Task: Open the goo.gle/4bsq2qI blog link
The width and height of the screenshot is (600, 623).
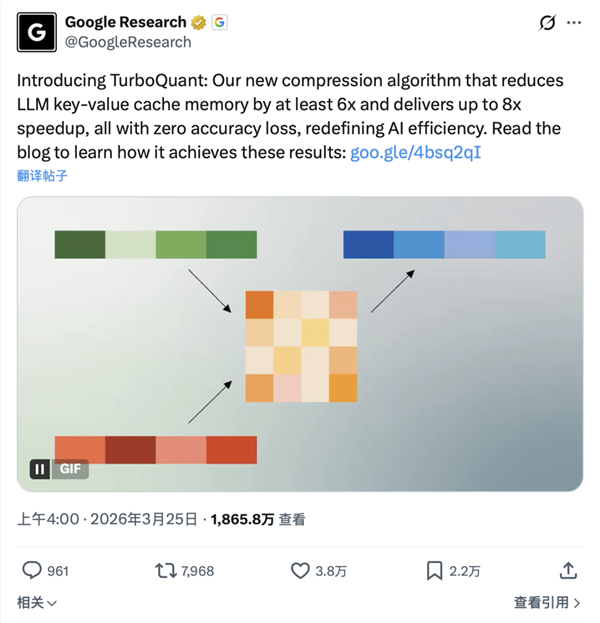Action: pyautogui.click(x=416, y=152)
